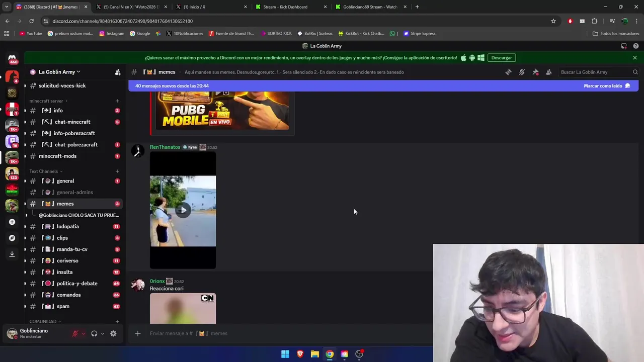The image size is (644, 362).
Task: Open Chrome from the taskbar
Action: pyautogui.click(x=330, y=354)
